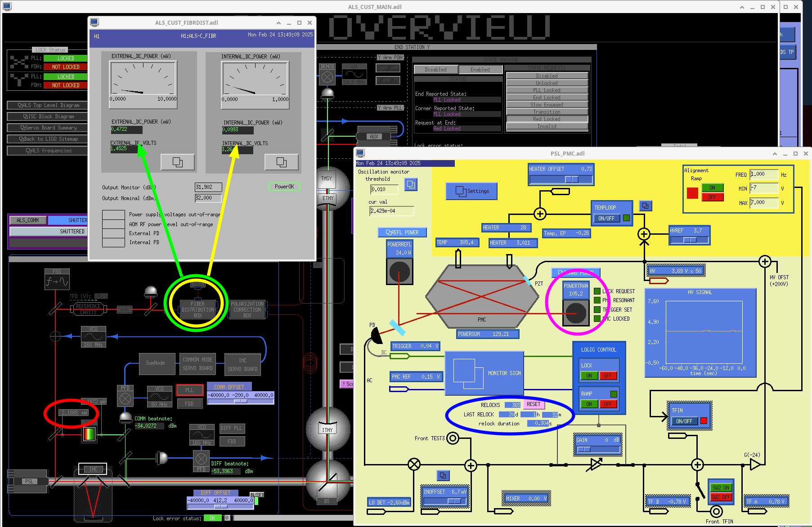Open ISC Block Diagram menu
The height and width of the screenshot is (527, 812).
point(48,116)
